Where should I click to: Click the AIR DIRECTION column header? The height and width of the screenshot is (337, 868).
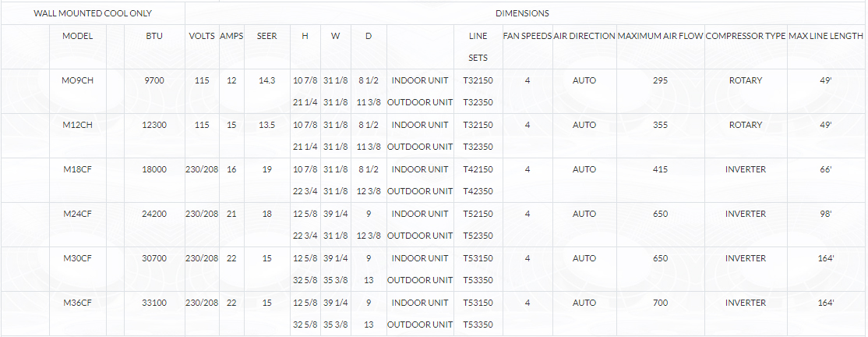[x=584, y=36]
